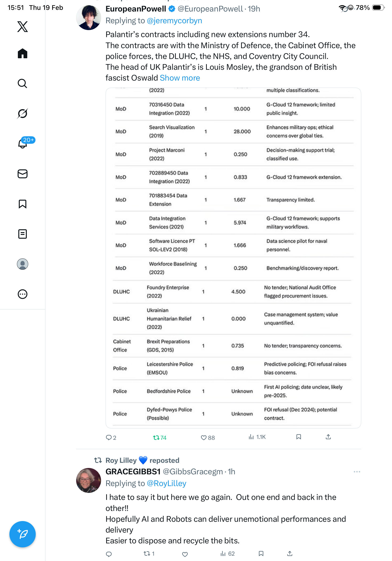Open Messages envelope icon

(x=23, y=174)
